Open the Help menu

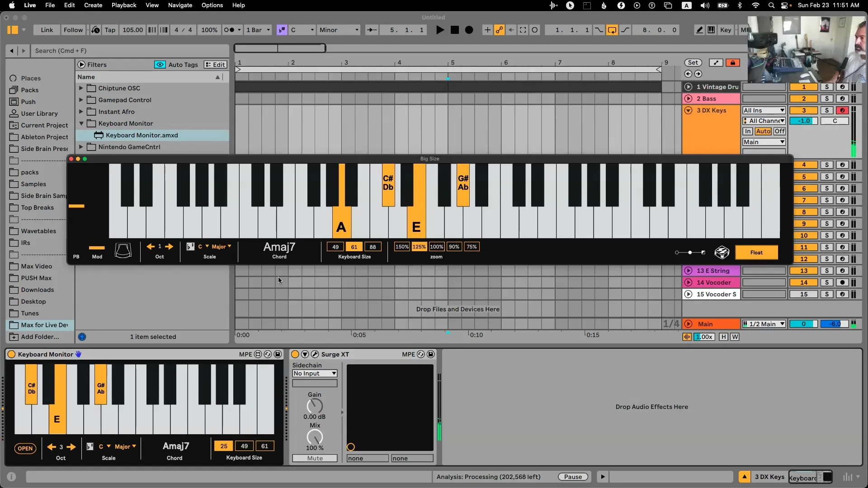[238, 5]
